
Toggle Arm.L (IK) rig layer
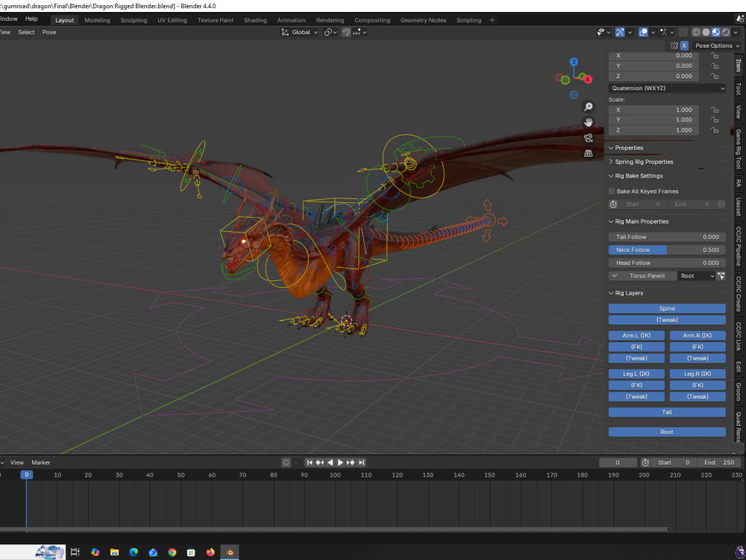(636, 336)
